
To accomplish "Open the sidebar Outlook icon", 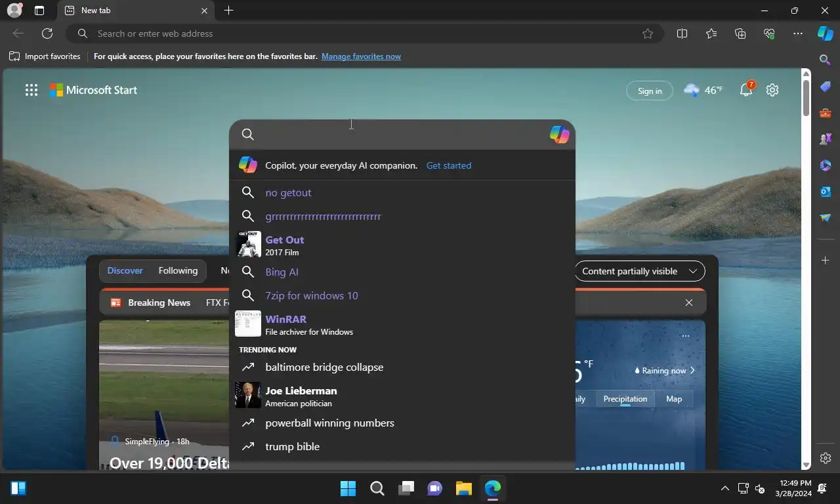I will (x=826, y=192).
